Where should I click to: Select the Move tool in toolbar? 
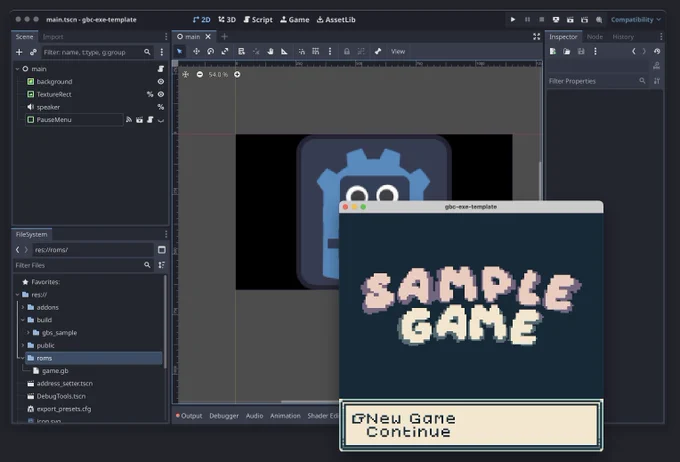pyautogui.click(x=196, y=51)
